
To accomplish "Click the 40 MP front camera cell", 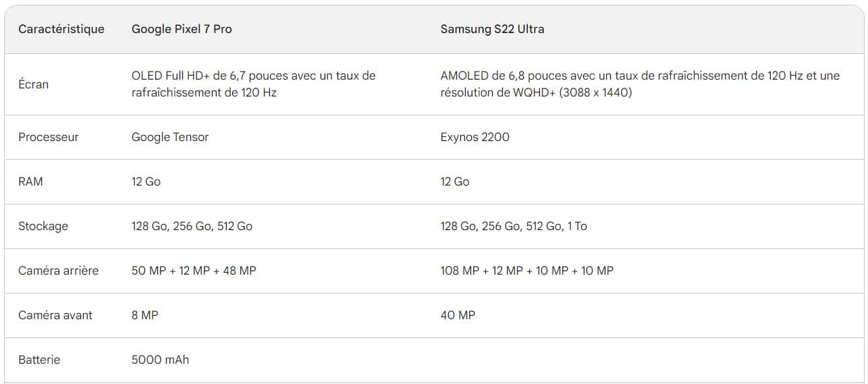I will [458, 315].
